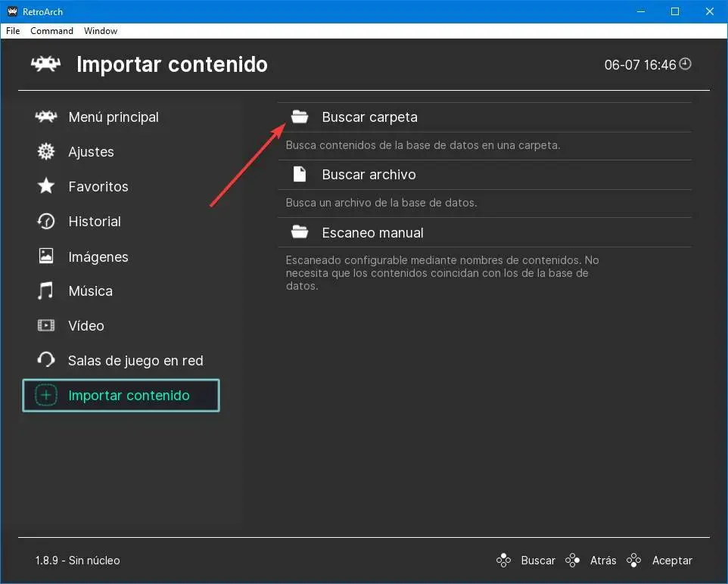Click Atrás to go back
728x584 pixels.
point(603,561)
